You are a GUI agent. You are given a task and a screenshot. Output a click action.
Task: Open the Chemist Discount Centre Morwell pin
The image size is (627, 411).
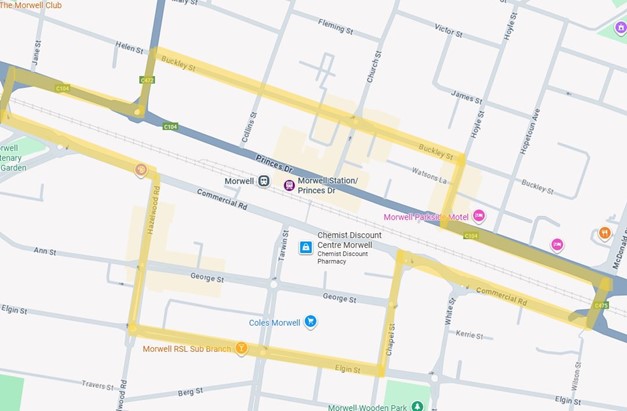(306, 247)
